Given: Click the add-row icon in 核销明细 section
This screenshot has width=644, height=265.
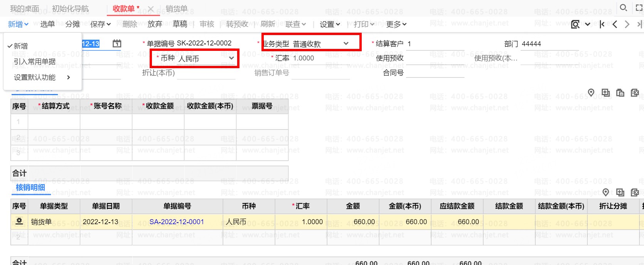Looking at the screenshot, I should [620, 192].
